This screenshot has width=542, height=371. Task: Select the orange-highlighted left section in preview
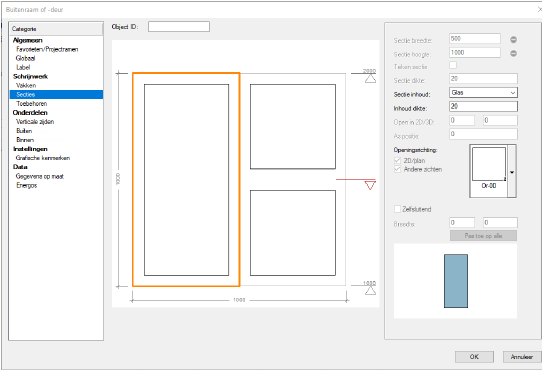point(186,180)
